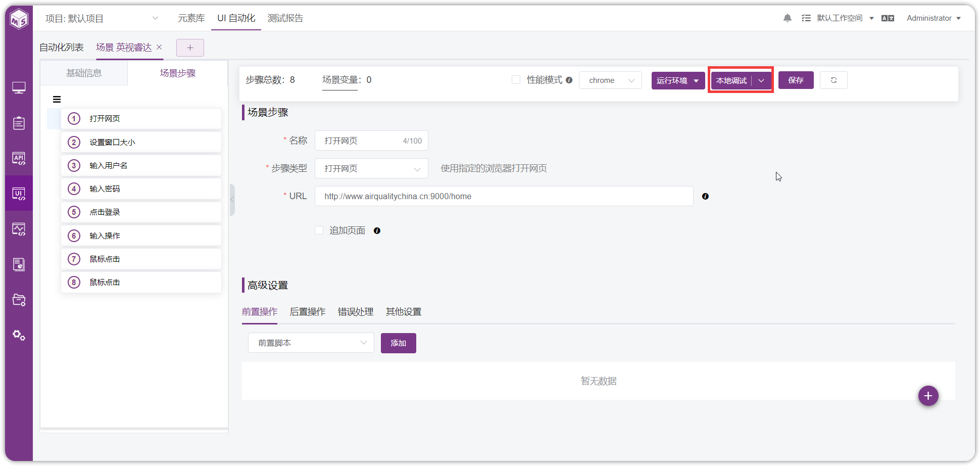The width and height of the screenshot is (980, 466).
Task: Click the hamburger menu icon above the steps
Action: [x=57, y=100]
